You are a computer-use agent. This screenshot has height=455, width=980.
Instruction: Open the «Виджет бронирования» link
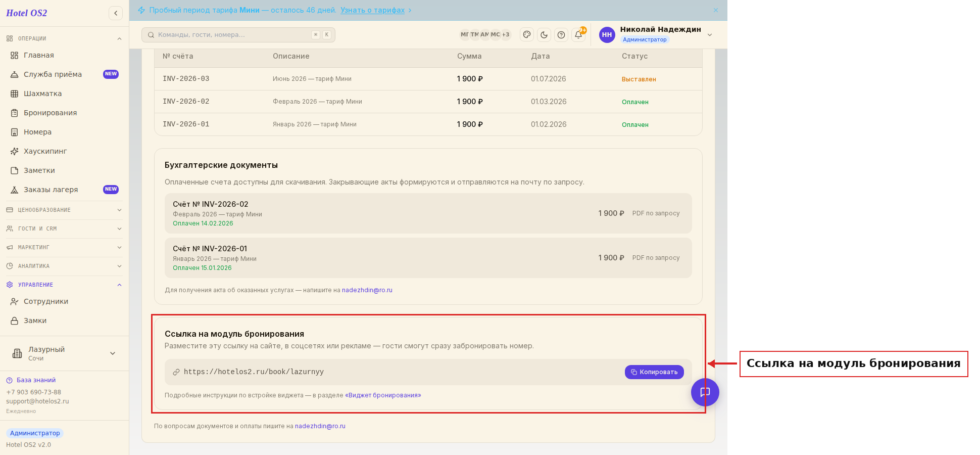pos(383,395)
